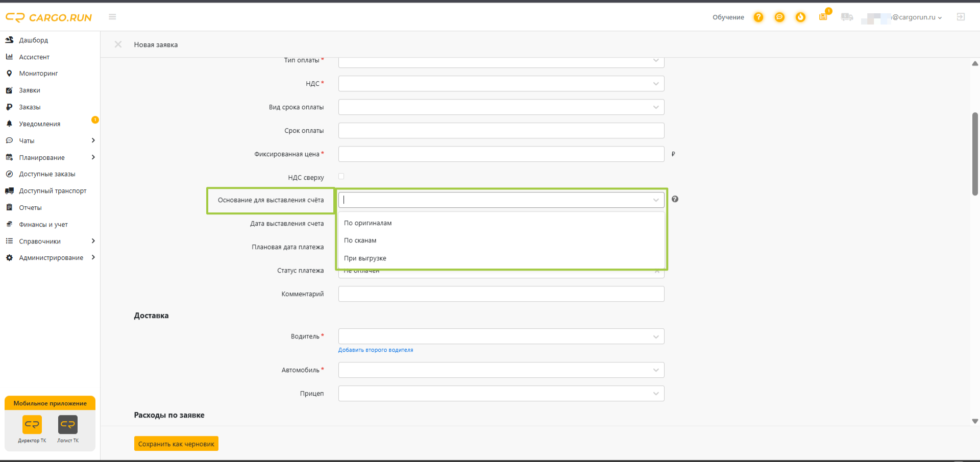Open the Водитель dropdown
The image size is (980, 462).
coord(501,336)
